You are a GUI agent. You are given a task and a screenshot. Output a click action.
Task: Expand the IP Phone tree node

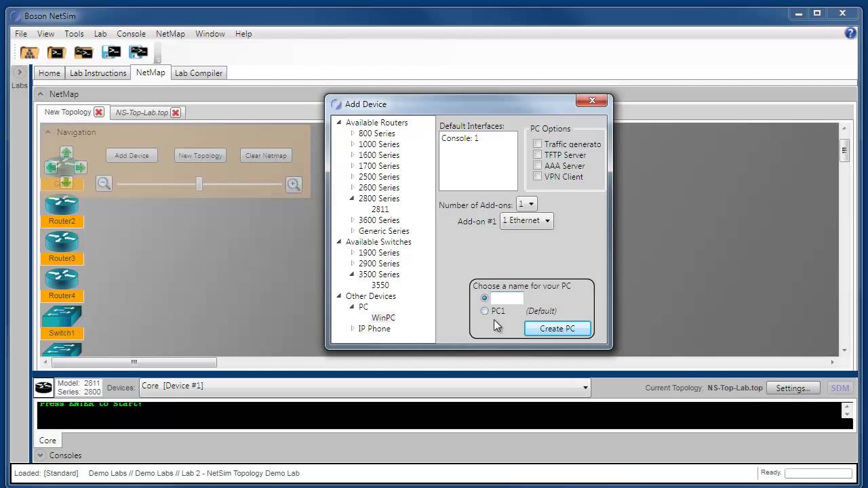(353, 329)
